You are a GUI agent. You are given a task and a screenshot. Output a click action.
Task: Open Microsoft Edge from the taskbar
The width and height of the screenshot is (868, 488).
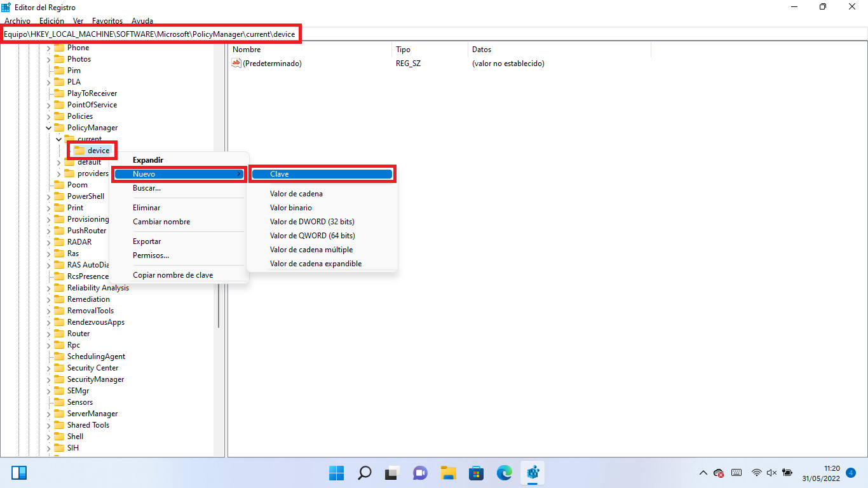(x=505, y=473)
